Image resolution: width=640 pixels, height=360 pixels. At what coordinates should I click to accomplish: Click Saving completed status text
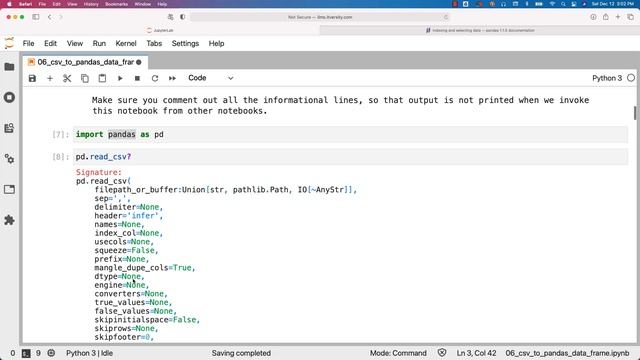click(x=241, y=353)
